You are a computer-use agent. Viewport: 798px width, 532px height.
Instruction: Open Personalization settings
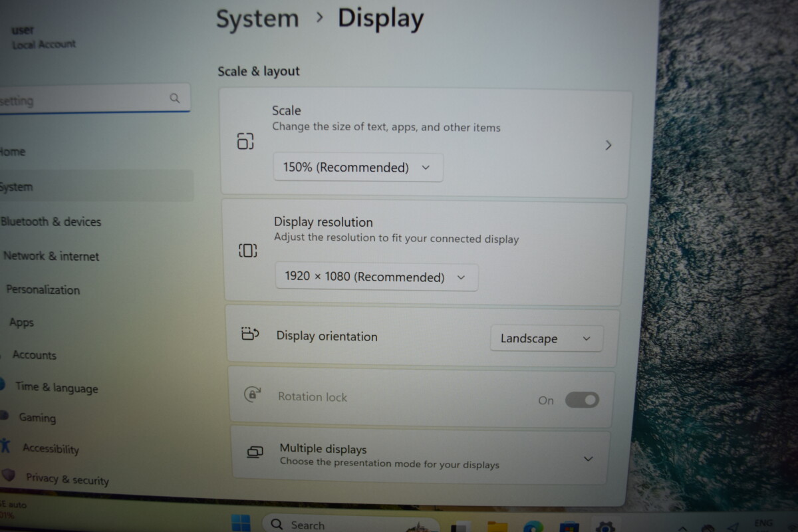[43, 289]
